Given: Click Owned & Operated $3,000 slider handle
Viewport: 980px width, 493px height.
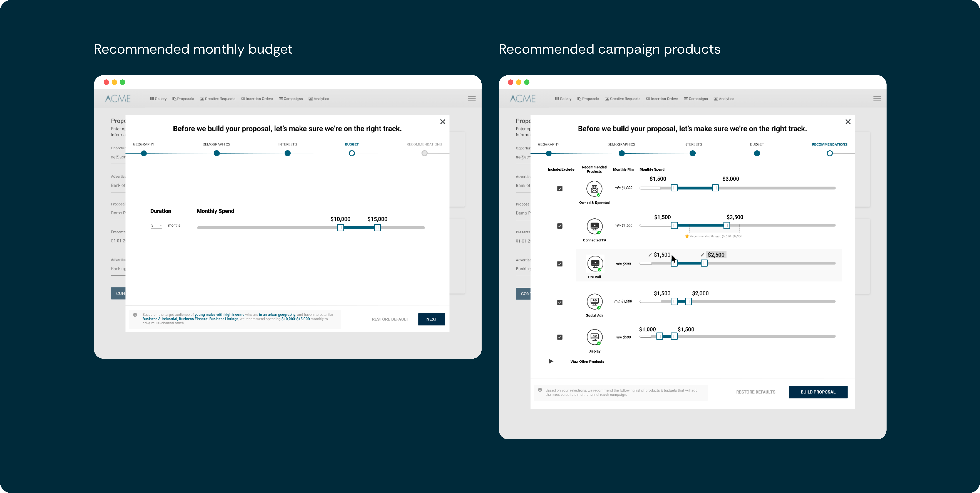Looking at the screenshot, I should pos(715,188).
